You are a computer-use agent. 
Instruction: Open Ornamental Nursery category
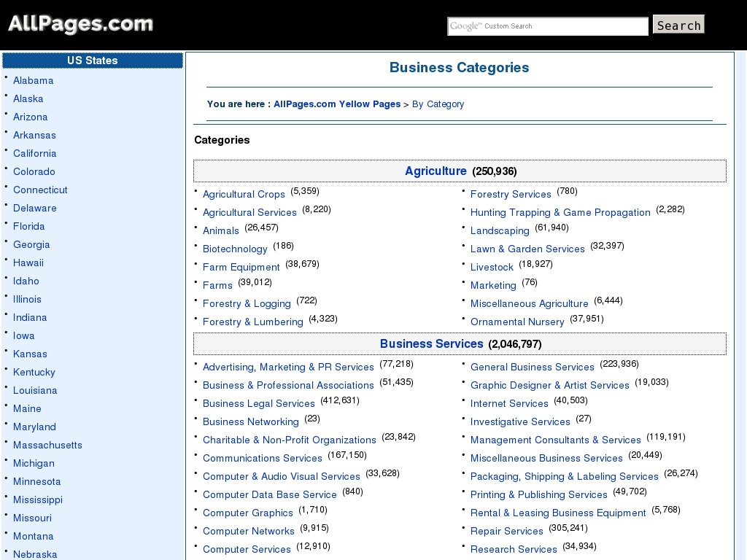[517, 322]
